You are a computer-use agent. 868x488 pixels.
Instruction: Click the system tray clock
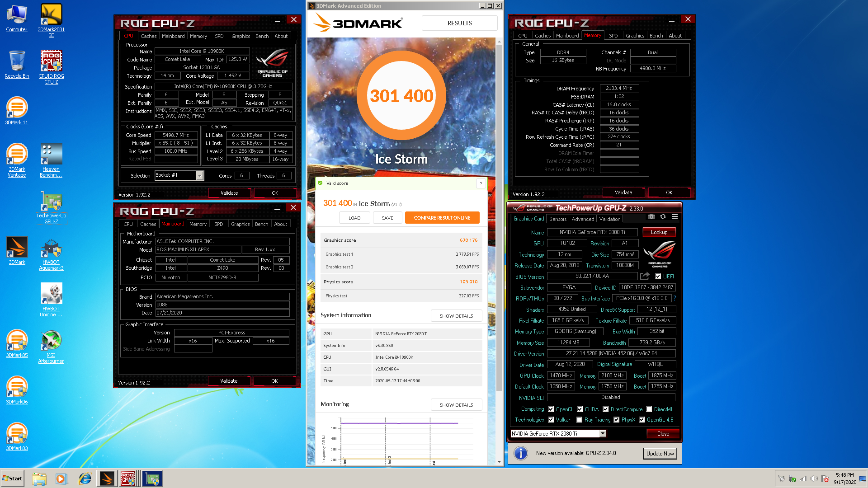point(844,479)
